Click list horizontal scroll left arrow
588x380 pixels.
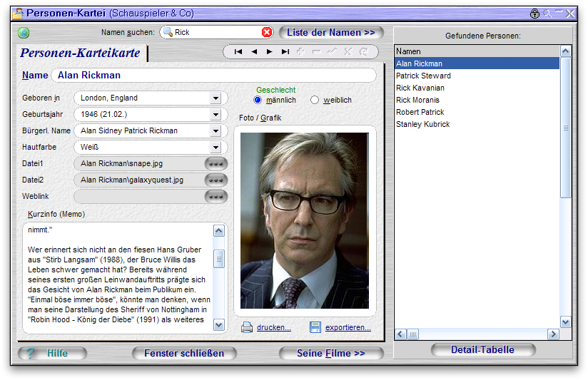point(400,334)
